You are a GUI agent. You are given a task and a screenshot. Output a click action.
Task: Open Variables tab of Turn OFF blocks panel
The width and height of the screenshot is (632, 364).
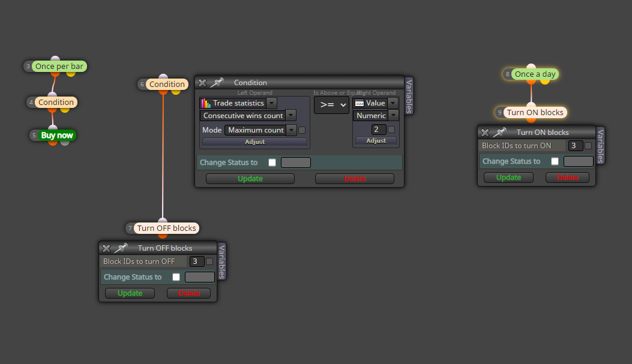[221, 261]
